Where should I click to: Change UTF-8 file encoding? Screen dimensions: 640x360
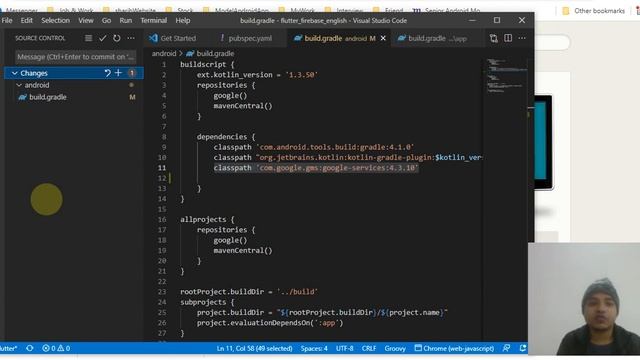(344, 348)
